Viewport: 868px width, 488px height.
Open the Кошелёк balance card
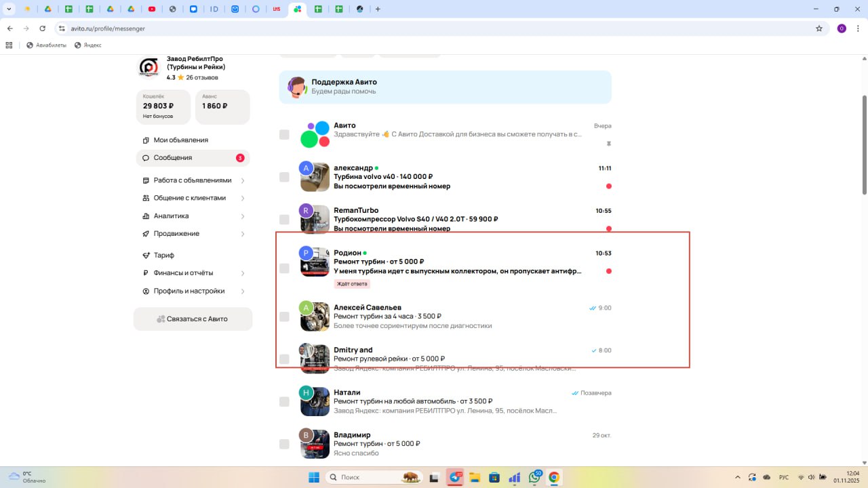pos(163,107)
